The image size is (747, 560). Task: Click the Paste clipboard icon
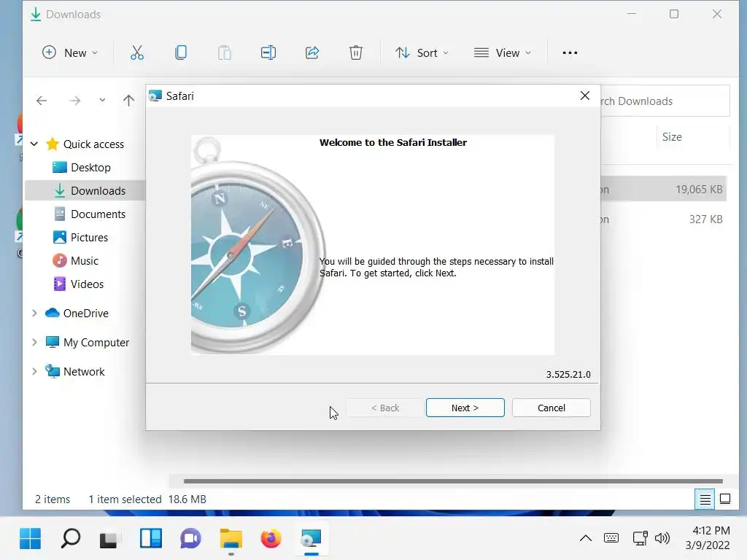(x=225, y=52)
